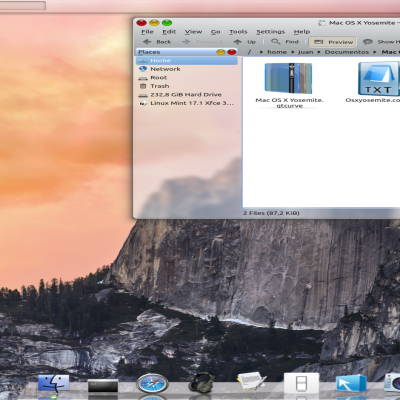Select the Osxyosemite TXT file icon
The width and height of the screenshot is (400, 400).
[x=379, y=79]
